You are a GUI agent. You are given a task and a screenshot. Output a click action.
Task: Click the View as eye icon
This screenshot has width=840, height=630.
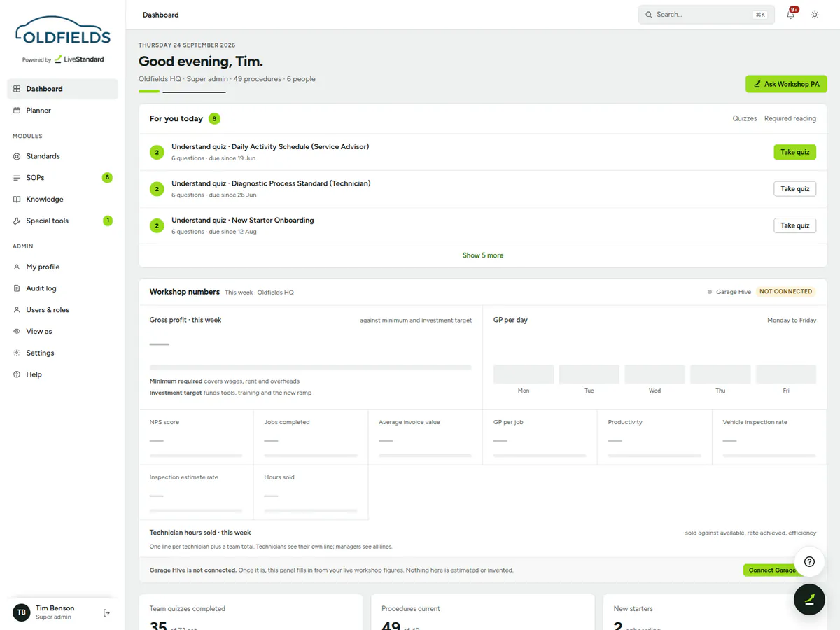pyautogui.click(x=17, y=332)
